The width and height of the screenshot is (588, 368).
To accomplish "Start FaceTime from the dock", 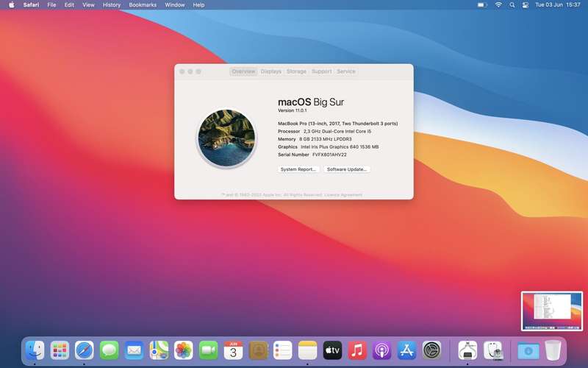I will coord(209,350).
